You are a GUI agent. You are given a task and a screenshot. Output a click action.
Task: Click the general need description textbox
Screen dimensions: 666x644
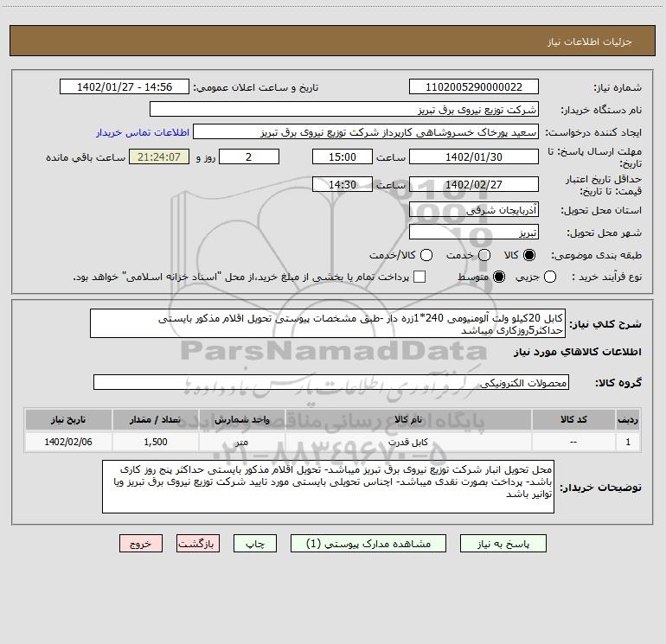(328, 323)
